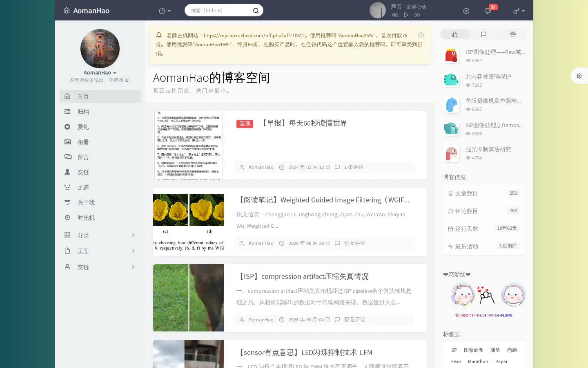Screen dimensions: 588x368
Task: Play the music track
Action: [x=406, y=15]
